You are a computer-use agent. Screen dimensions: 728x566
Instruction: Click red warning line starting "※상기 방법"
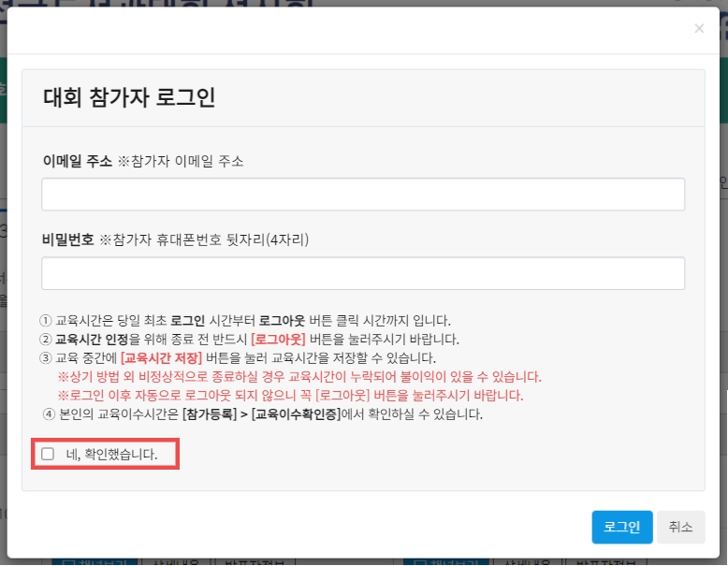pyautogui.click(x=299, y=376)
